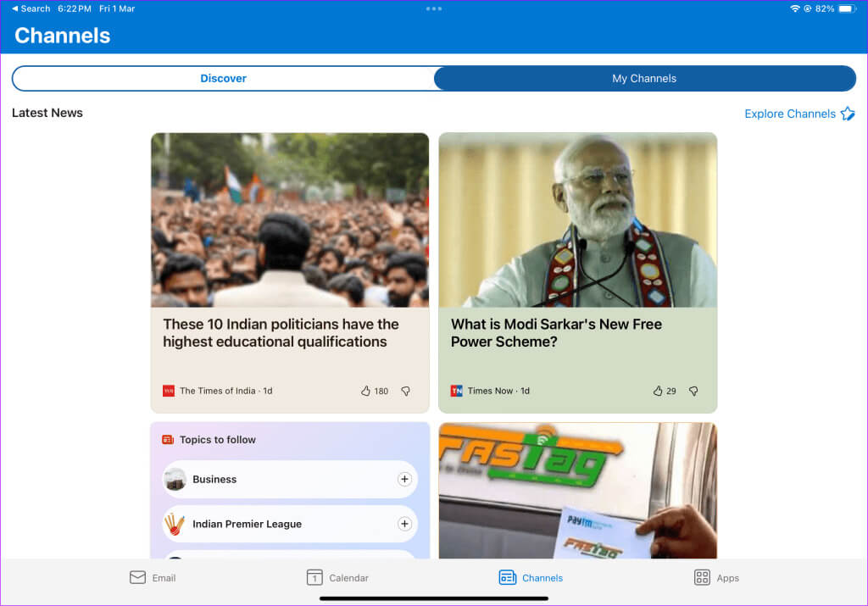Tap the 82% battery percentage
Image resolution: width=868 pixels, height=606 pixels.
[x=825, y=8]
